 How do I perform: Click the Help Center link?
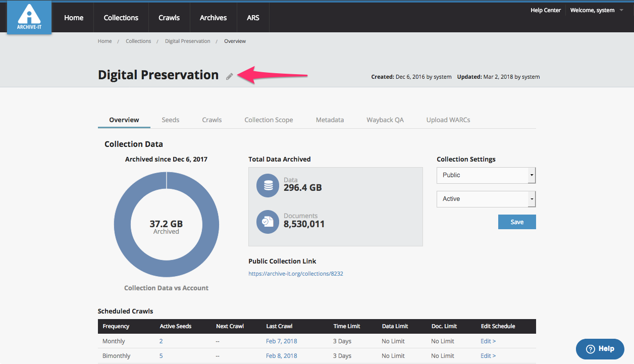tap(545, 10)
